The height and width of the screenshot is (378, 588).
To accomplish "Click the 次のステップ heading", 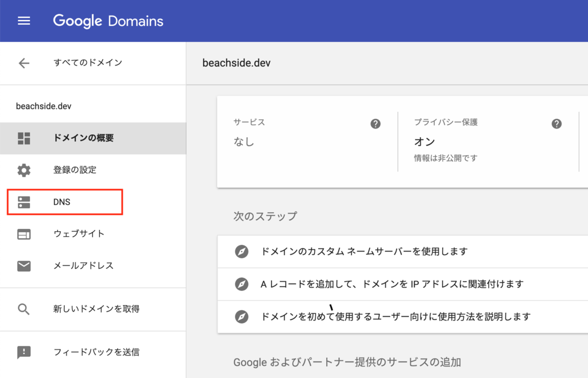I will (265, 216).
